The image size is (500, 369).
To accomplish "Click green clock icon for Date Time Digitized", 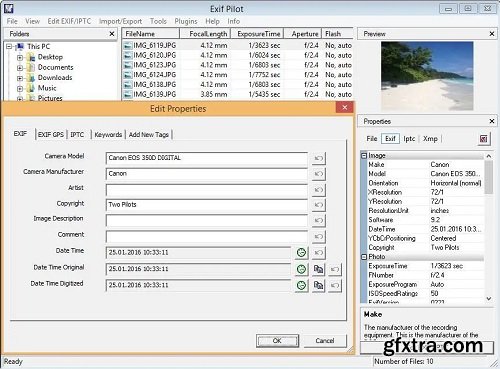I will tap(301, 285).
